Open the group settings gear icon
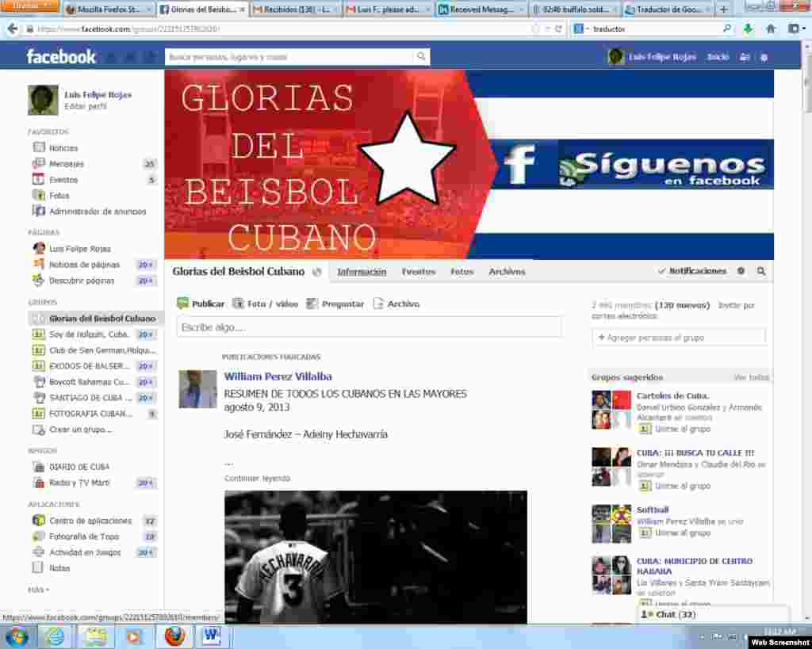This screenshot has width=812, height=649. click(741, 270)
